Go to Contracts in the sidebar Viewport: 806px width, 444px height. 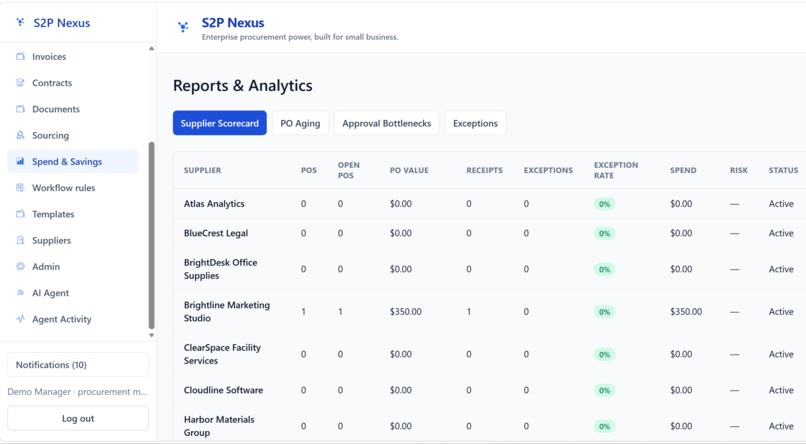tap(73, 83)
